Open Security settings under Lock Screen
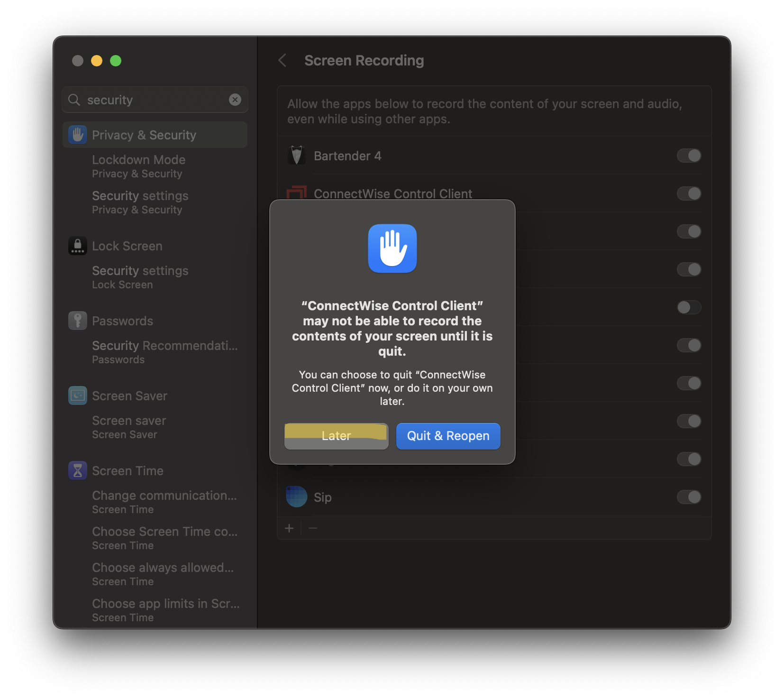 [x=140, y=277]
